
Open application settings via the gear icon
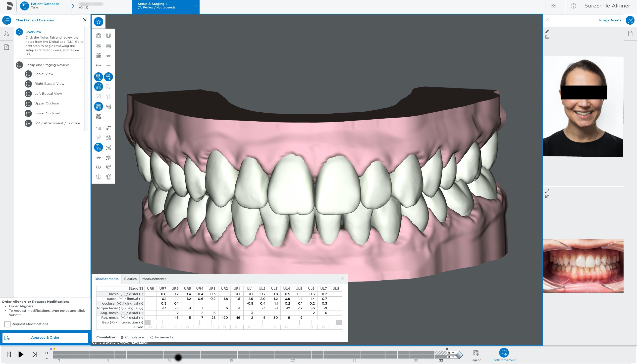(554, 5)
